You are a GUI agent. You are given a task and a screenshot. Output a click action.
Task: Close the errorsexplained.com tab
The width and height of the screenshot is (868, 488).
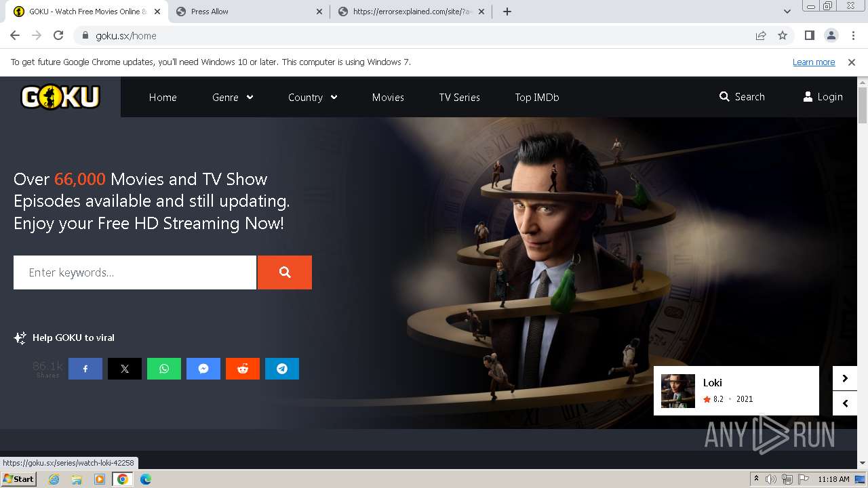click(481, 12)
